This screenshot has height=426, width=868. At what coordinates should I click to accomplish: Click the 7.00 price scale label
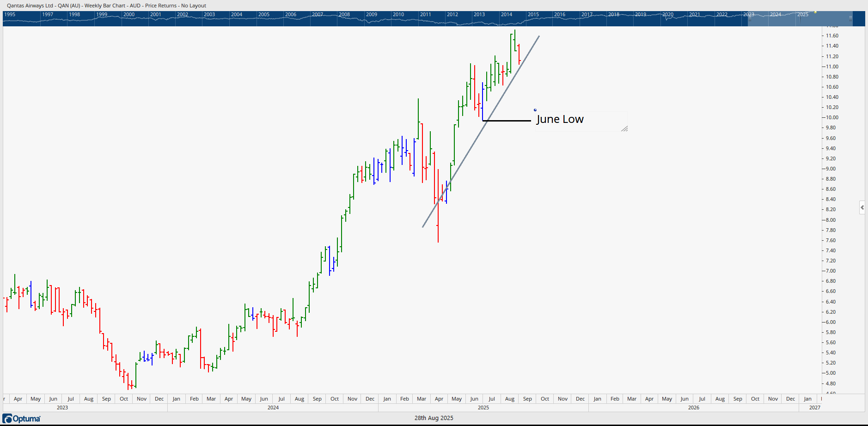(831, 271)
